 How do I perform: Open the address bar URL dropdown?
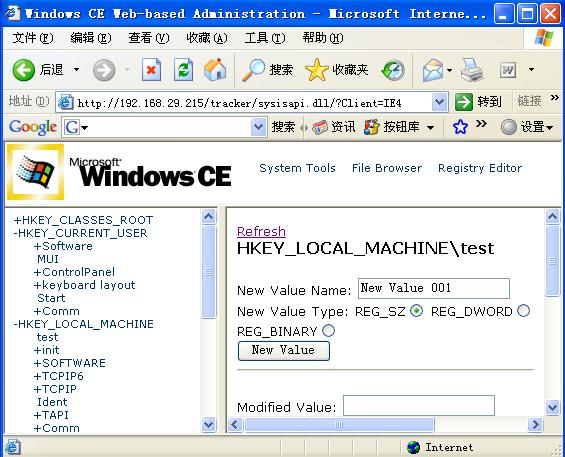click(439, 102)
